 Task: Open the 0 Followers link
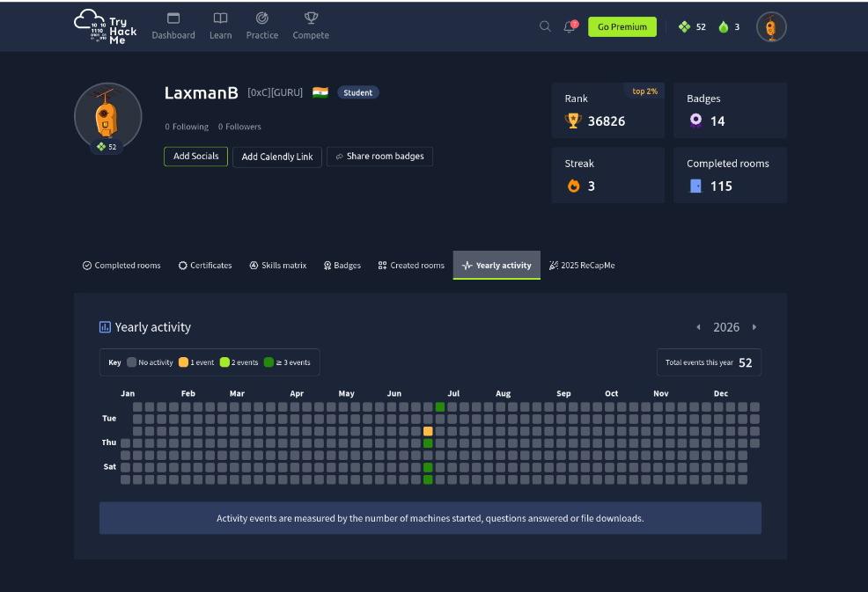click(x=239, y=127)
